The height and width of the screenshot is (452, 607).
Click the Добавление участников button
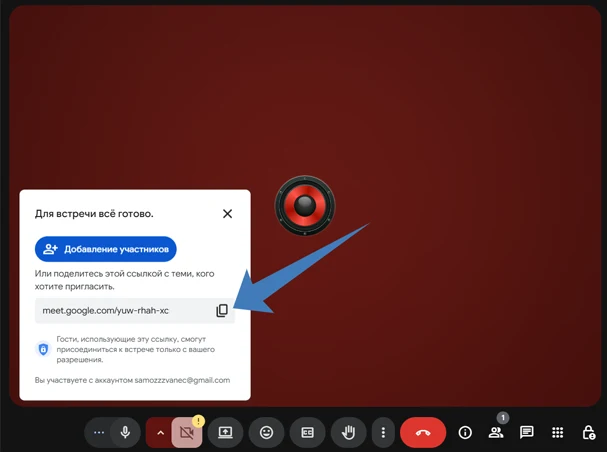(x=106, y=249)
